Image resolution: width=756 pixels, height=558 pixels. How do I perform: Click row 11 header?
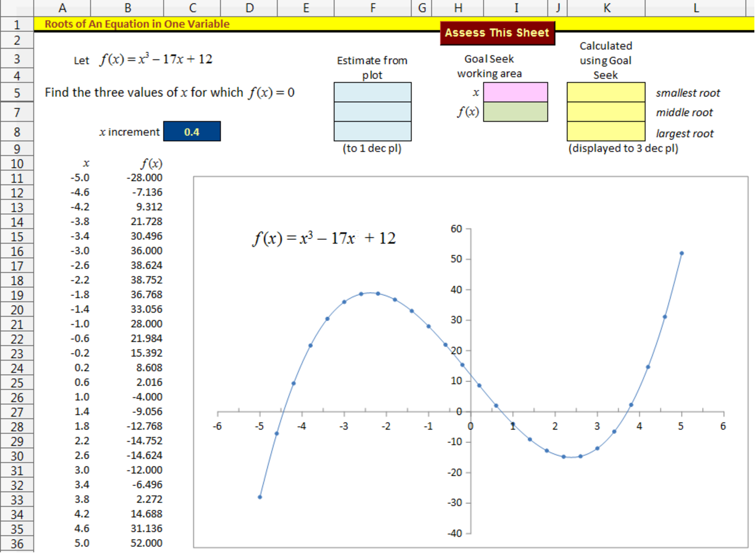point(17,178)
